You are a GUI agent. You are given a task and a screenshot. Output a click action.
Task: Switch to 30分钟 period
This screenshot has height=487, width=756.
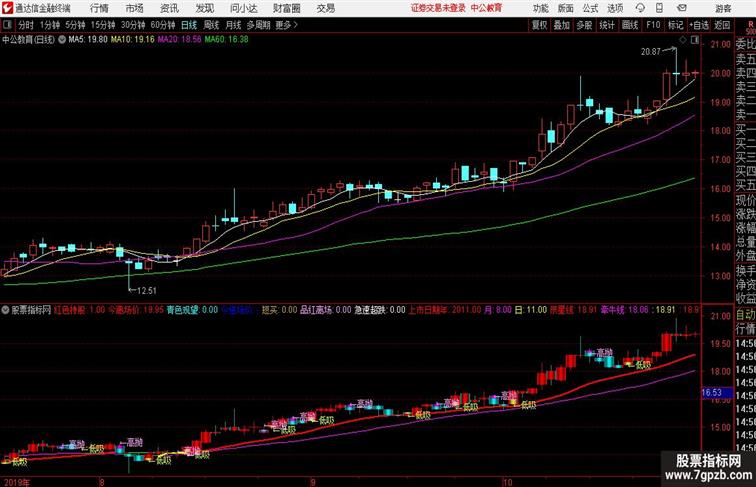(133, 25)
